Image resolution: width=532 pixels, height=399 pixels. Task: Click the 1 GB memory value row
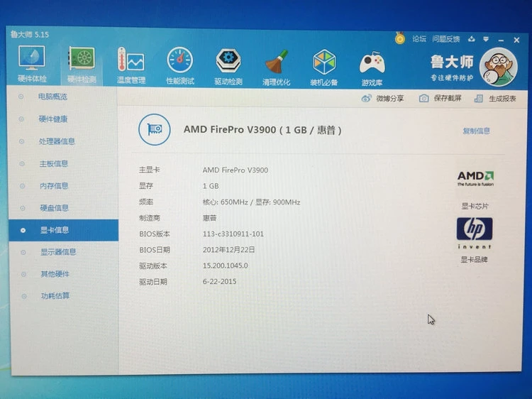(211, 186)
